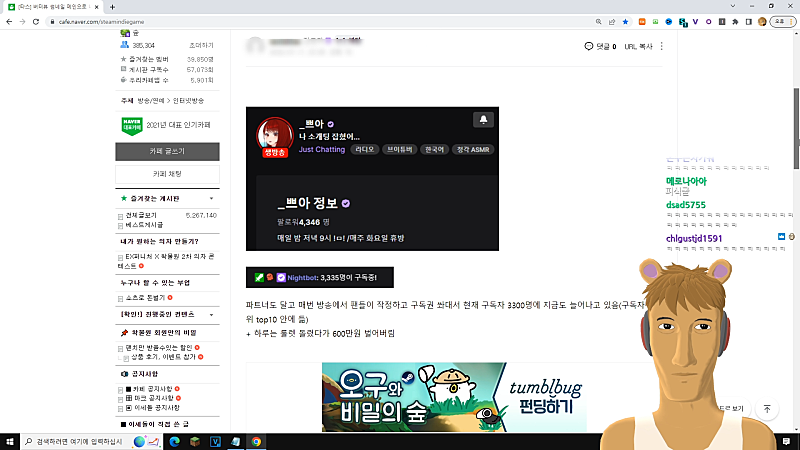Click the 한국어 tag
Screen dimensions: 800x450
point(434,149)
